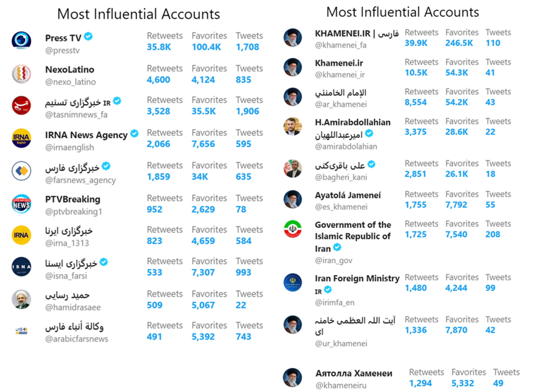
Task: Click the PTVBreaking breaking news avatar
Action: point(21,204)
